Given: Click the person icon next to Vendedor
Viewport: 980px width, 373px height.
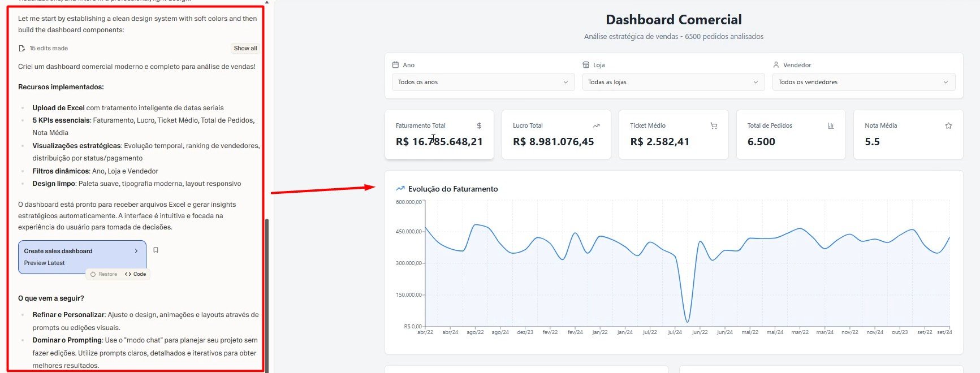Looking at the screenshot, I should pos(776,65).
